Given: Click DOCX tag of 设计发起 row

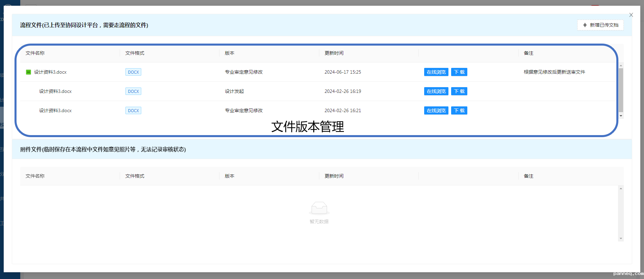Looking at the screenshot, I should (x=133, y=91).
